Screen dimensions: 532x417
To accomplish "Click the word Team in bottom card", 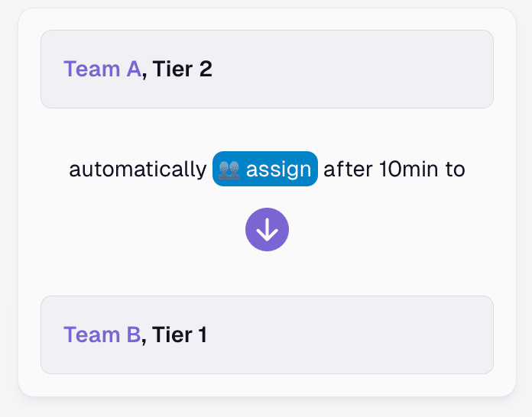I will tap(92, 335).
